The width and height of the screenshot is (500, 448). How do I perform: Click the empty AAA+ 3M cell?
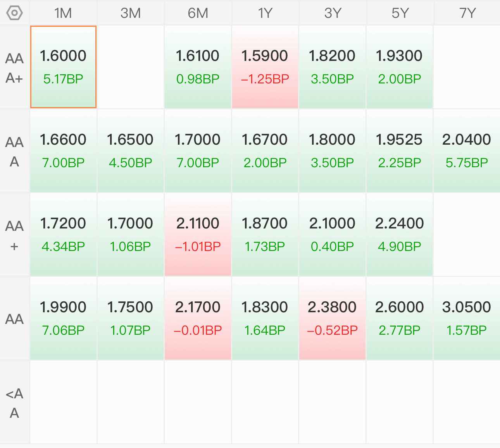coord(130,67)
